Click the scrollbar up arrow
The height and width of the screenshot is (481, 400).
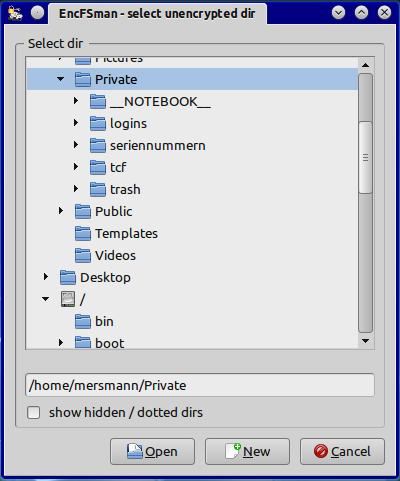pos(365,65)
